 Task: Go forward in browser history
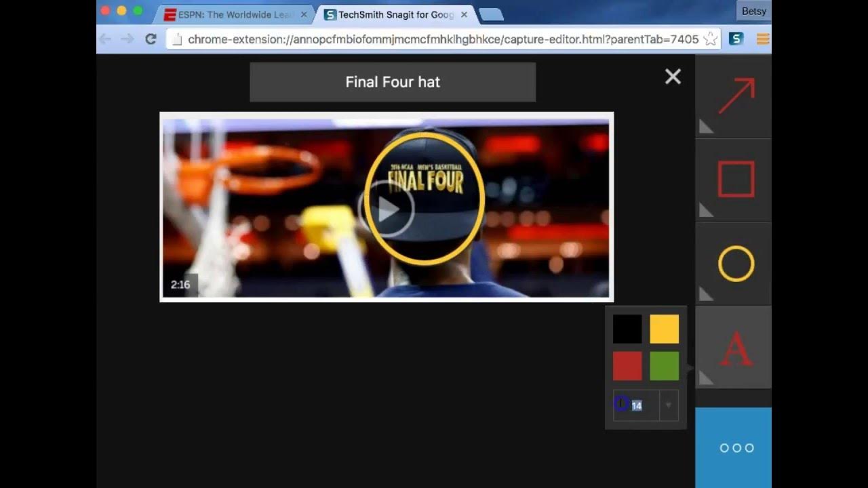point(127,39)
